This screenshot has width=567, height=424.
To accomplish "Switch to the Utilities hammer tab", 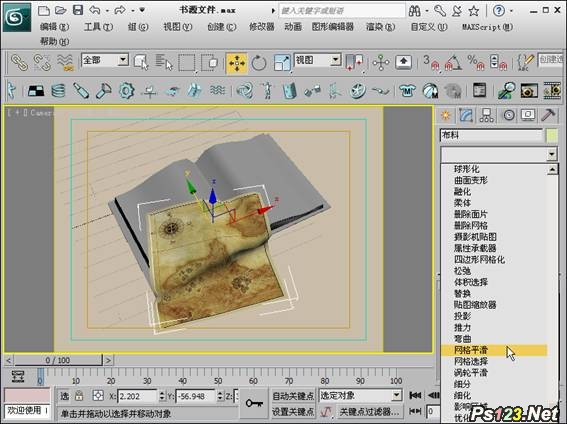I will (x=549, y=116).
